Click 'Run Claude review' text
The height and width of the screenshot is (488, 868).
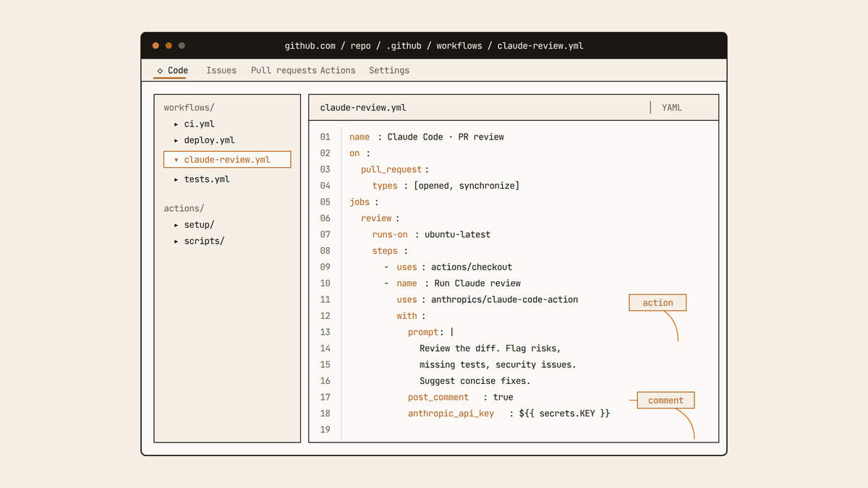pos(477,283)
